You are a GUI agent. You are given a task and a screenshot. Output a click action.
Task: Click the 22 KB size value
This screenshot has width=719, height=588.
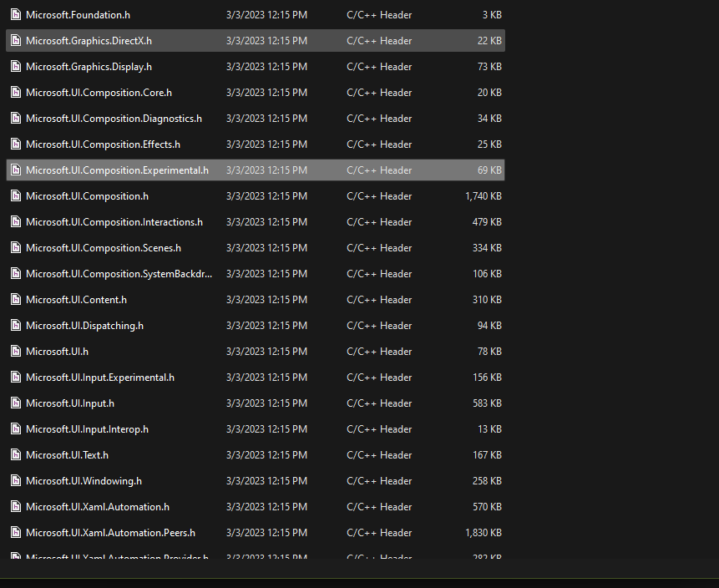coord(489,40)
